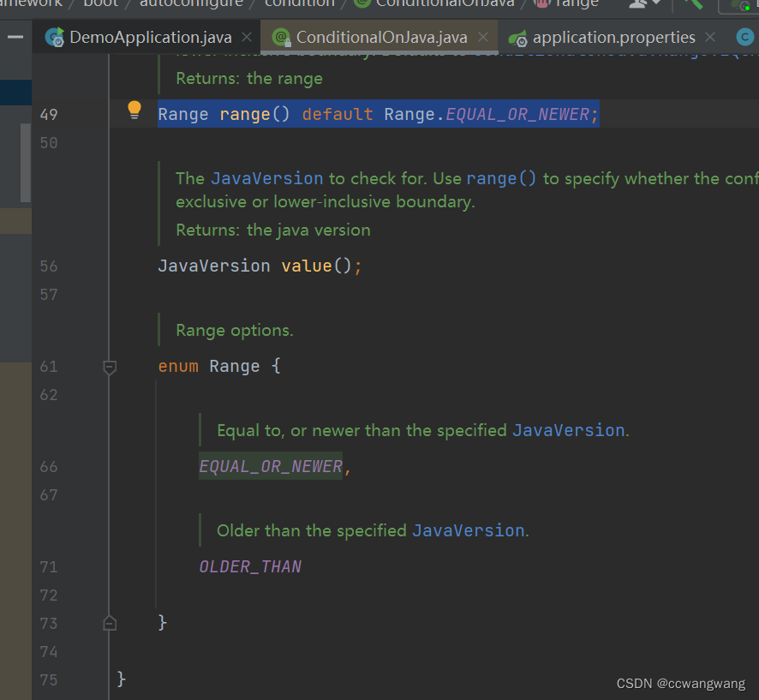The height and width of the screenshot is (700, 759).
Task: Open the application.properties tab
Action: click(613, 38)
